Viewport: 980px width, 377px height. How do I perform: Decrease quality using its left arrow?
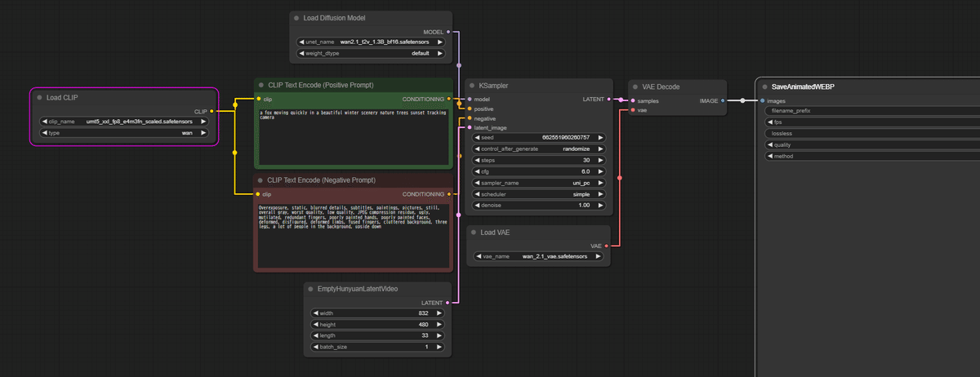[769, 144]
